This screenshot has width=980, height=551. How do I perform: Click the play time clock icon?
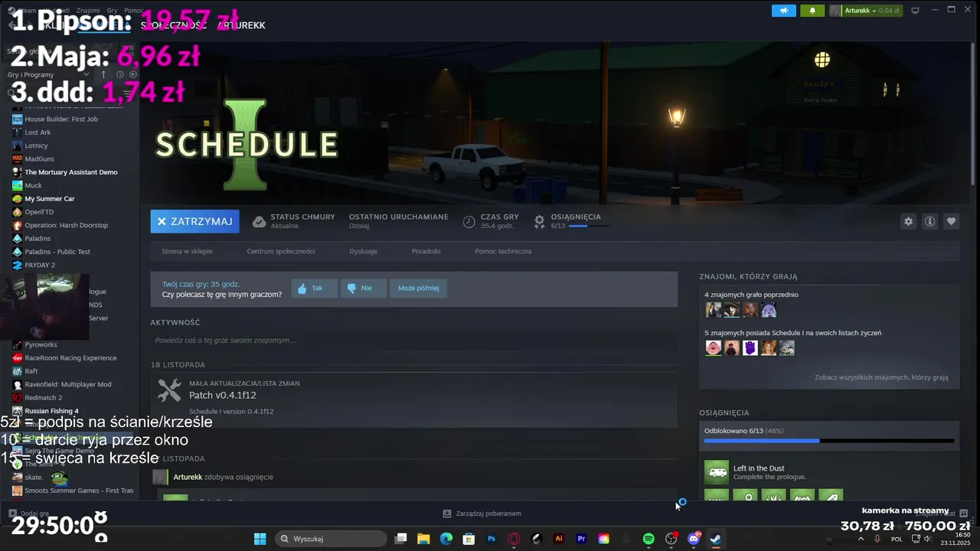pyautogui.click(x=469, y=221)
